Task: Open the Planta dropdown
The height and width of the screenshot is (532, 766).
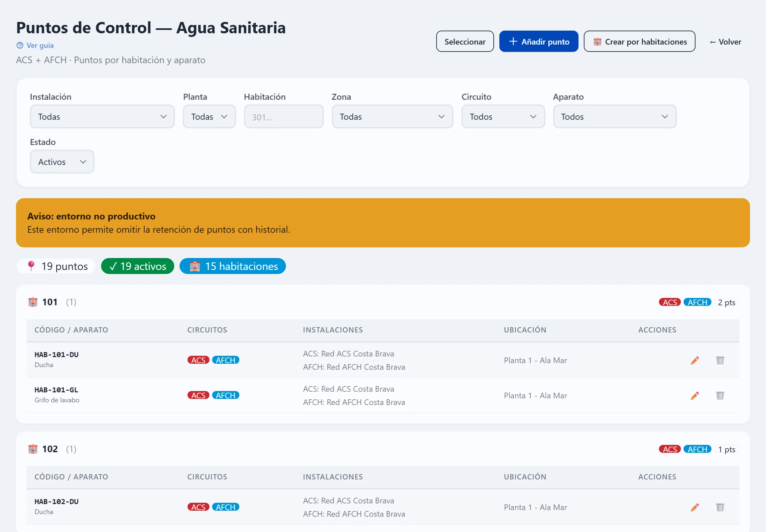Action: (209, 117)
